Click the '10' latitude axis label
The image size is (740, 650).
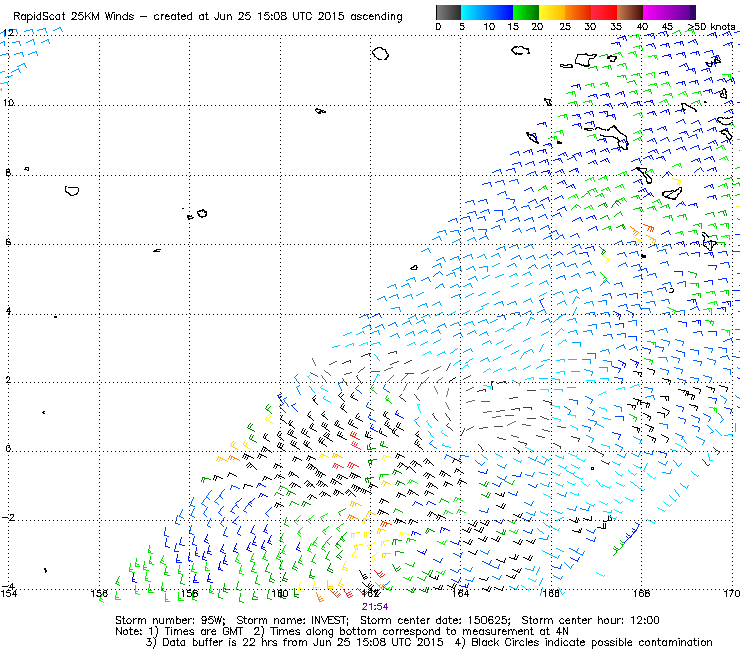pyautogui.click(x=8, y=102)
